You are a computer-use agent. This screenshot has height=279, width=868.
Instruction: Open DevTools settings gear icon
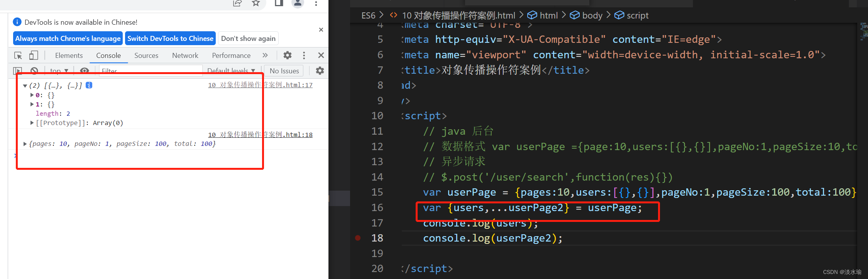[x=288, y=55]
